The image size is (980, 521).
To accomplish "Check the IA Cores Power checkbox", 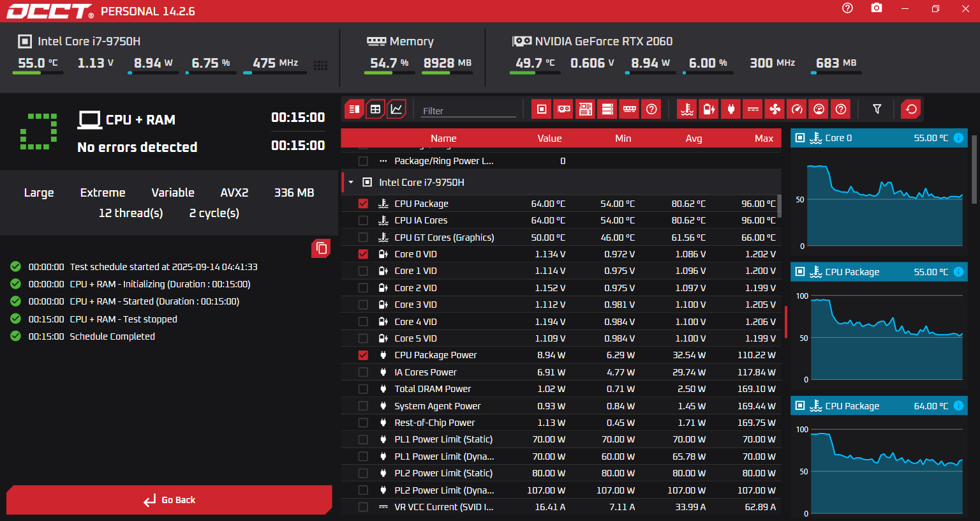I will (363, 372).
